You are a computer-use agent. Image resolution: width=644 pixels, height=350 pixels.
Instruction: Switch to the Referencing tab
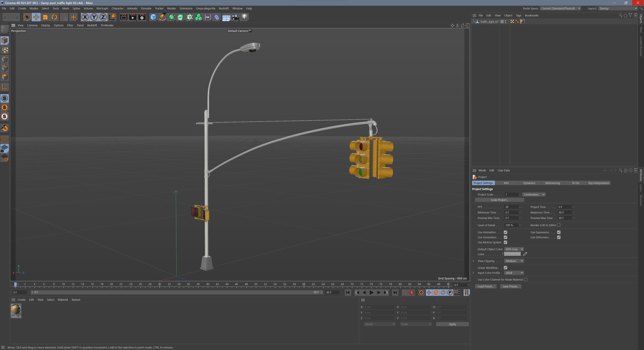pos(552,183)
